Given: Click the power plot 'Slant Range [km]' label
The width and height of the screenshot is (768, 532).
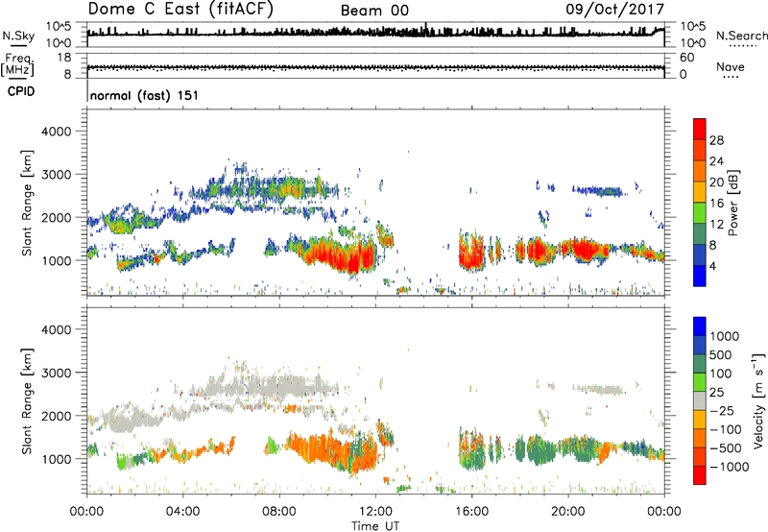Looking at the screenshot, I should click(27, 203).
